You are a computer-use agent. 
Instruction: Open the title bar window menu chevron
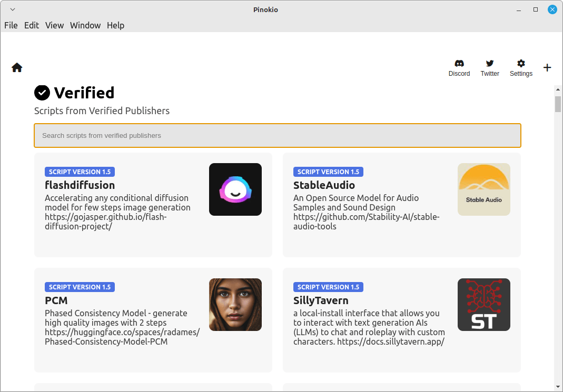(x=13, y=9)
